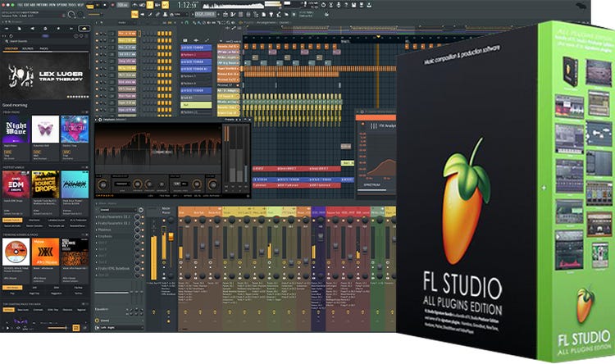The image size is (615, 364).
Task: Select Pattern 6 in the picker panel
Action: coord(196,83)
